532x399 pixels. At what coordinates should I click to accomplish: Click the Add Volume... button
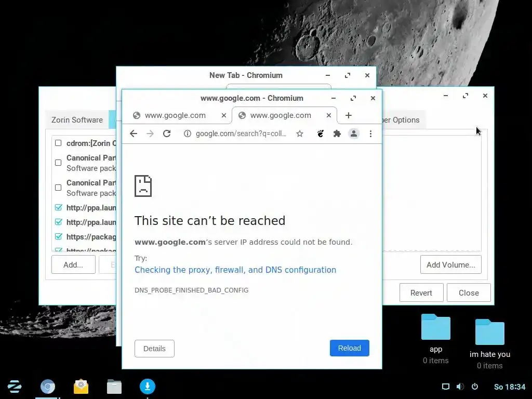click(450, 264)
